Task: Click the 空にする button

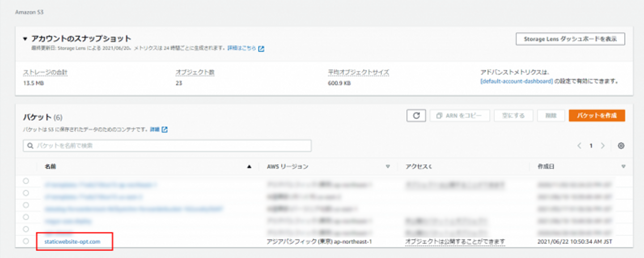Action: (x=513, y=116)
